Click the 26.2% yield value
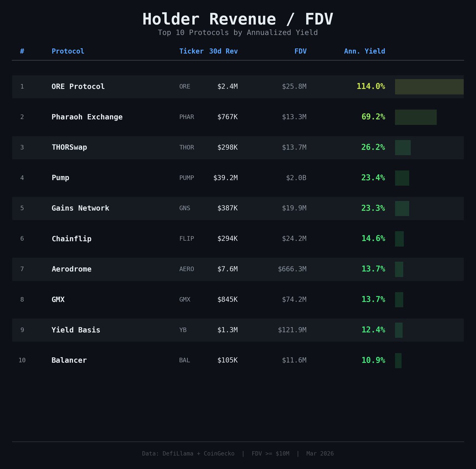 click(x=373, y=147)
